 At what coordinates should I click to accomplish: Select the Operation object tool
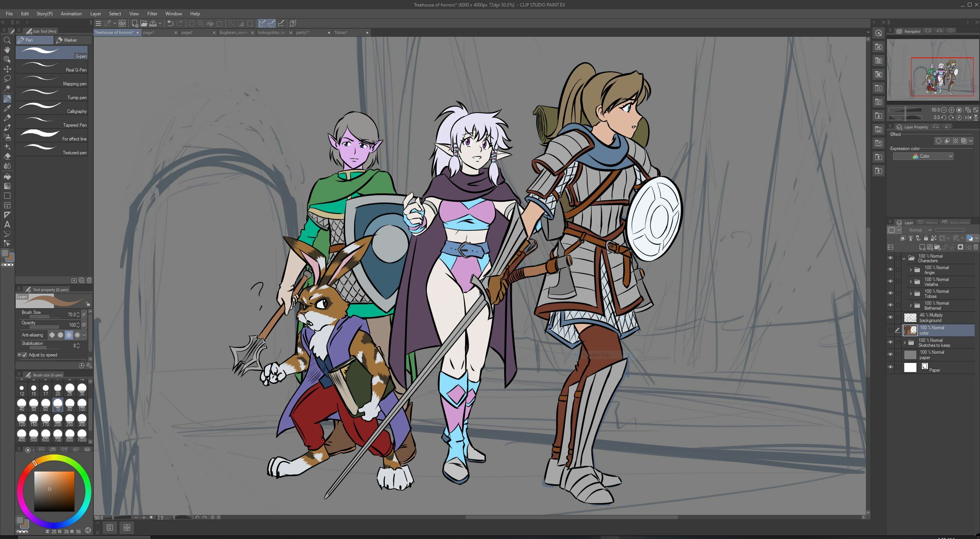click(x=7, y=59)
